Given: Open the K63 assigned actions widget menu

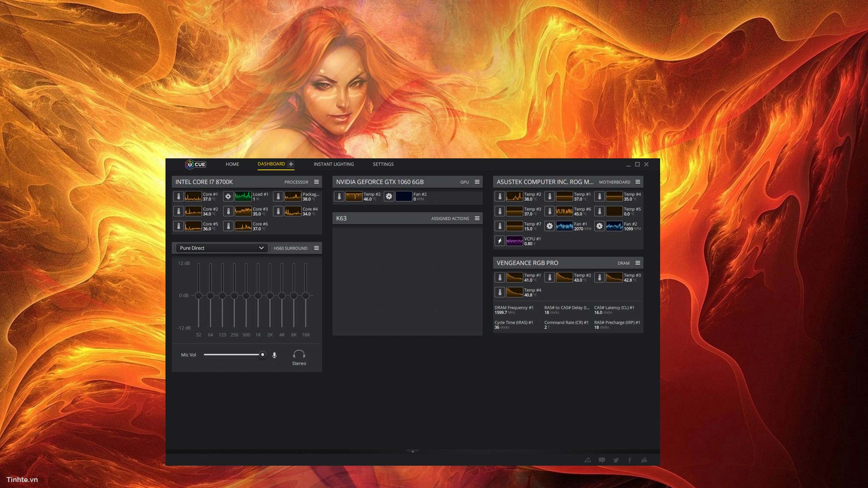Looking at the screenshot, I should (x=477, y=218).
